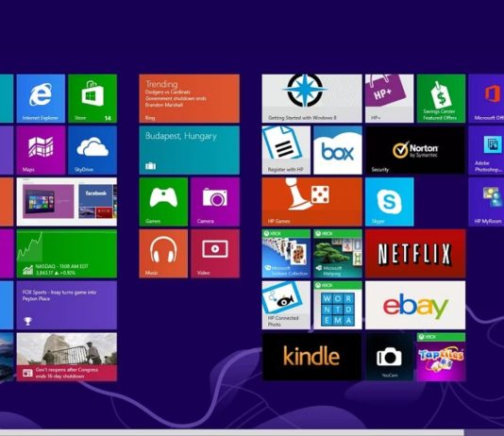Screen dimensions: 504x436
Task: Launch the Taptiles game tile
Action: pos(441,357)
